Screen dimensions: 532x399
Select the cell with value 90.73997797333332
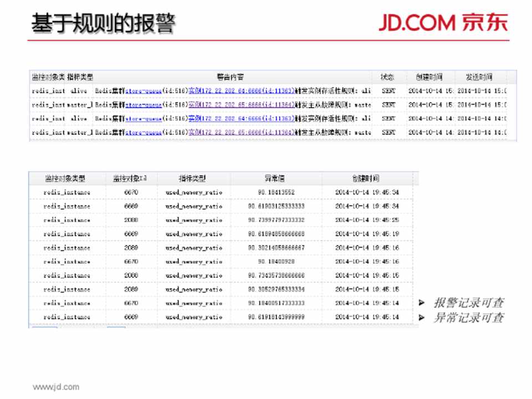[275, 220]
